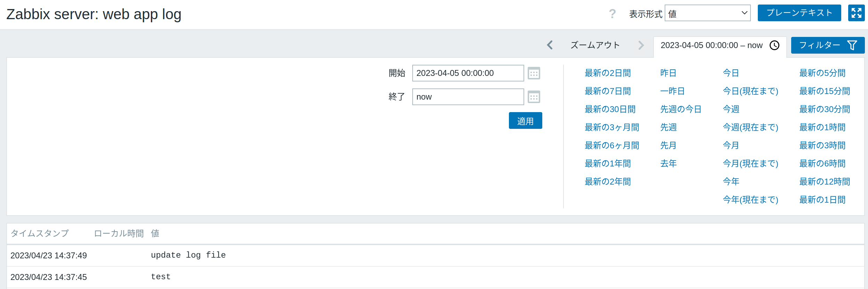
Task: Choose 最新の1時間 range
Action: 822,127
